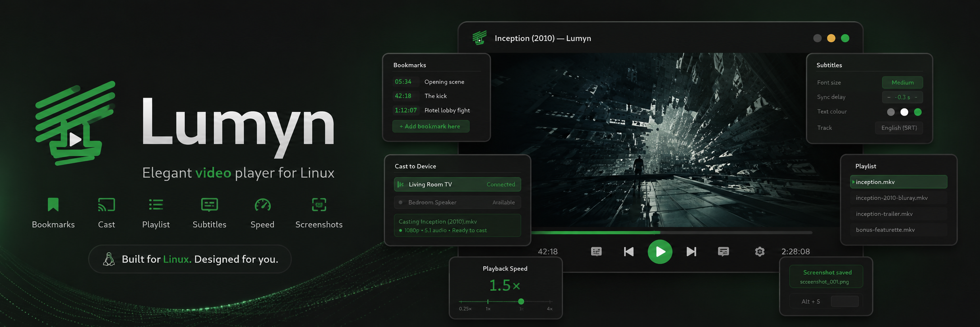Click the Bookmarks feature icon

[x=53, y=205]
